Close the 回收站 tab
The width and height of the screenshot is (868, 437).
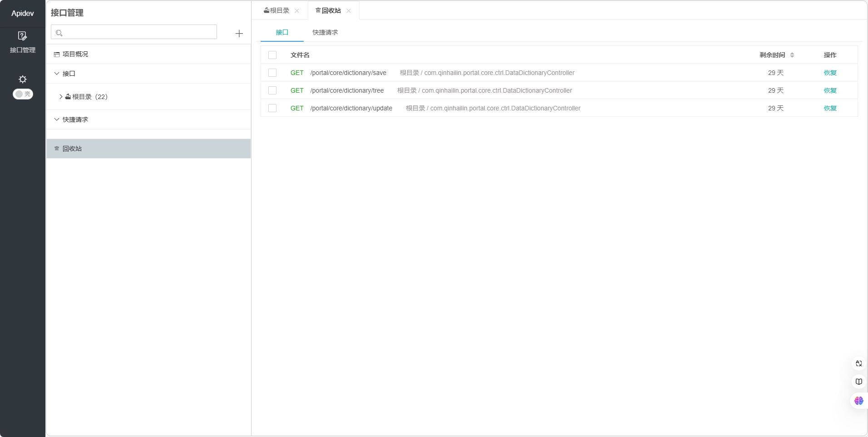[349, 11]
